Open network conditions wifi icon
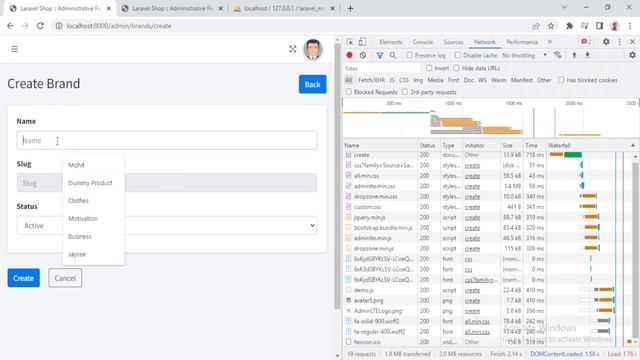This screenshot has height=360, width=640. click(x=558, y=55)
